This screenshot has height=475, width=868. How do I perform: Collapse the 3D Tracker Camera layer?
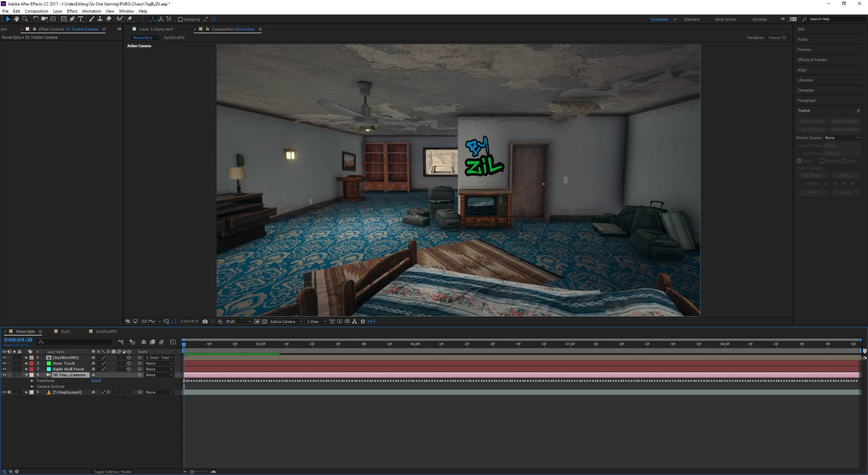[26, 375]
